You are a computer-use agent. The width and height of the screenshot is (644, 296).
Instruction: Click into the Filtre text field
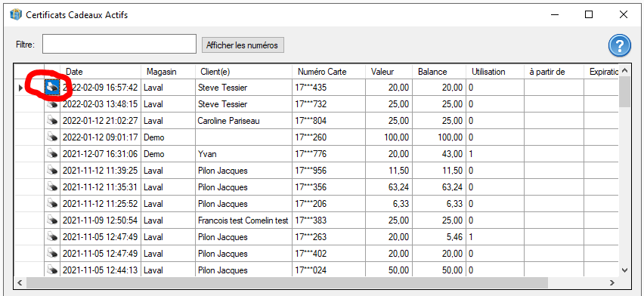point(119,44)
